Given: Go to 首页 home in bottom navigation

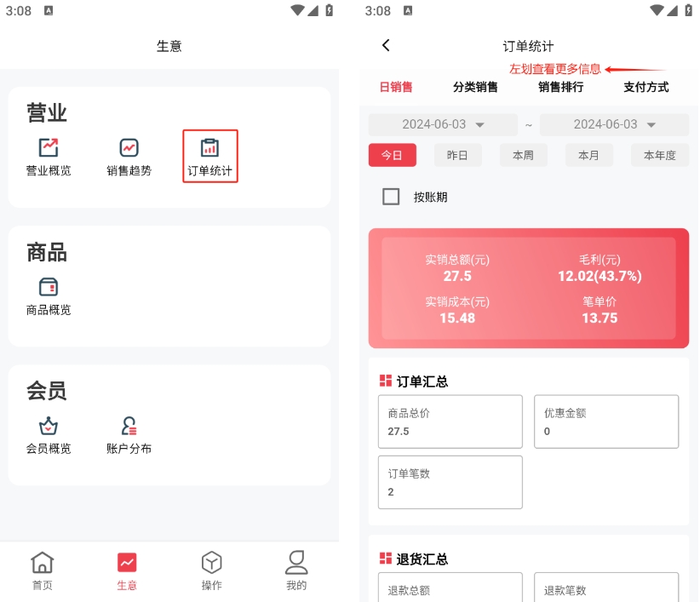Looking at the screenshot, I should click(43, 570).
